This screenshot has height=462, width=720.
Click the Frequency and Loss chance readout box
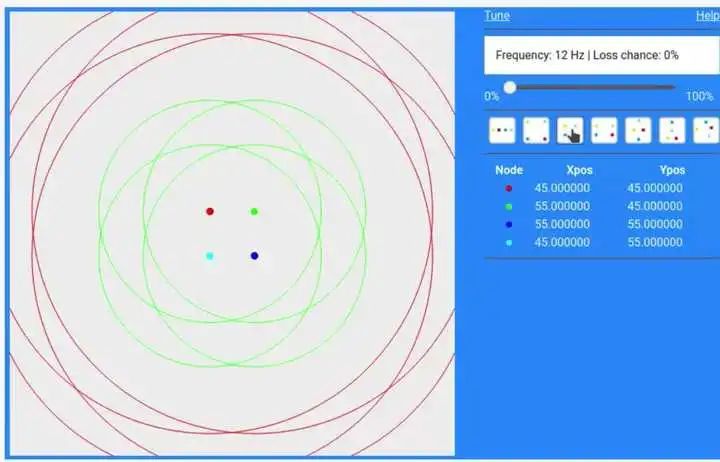coord(602,55)
